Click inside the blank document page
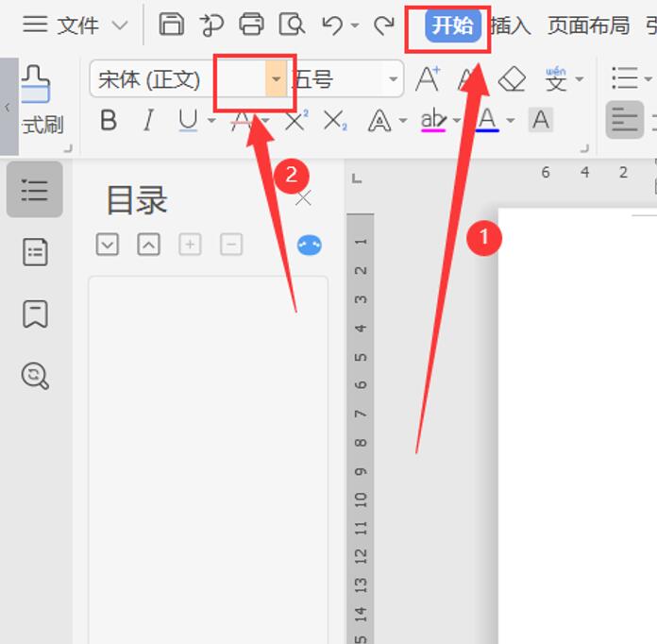Viewport: 657px width, 644px height. point(578,426)
